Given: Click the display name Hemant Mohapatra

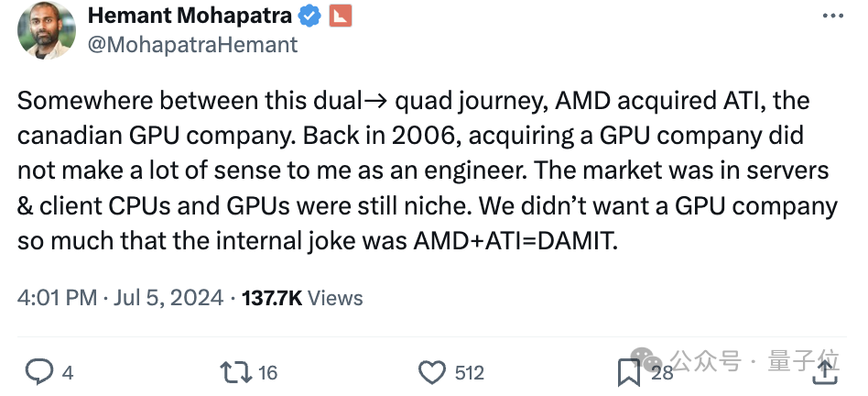Looking at the screenshot, I should [190, 16].
